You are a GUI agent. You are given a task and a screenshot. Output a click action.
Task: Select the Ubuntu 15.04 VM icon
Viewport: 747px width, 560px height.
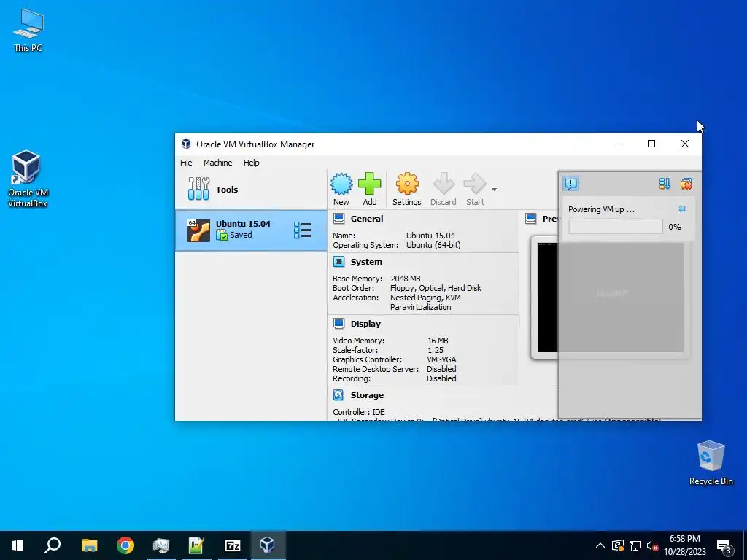point(198,230)
